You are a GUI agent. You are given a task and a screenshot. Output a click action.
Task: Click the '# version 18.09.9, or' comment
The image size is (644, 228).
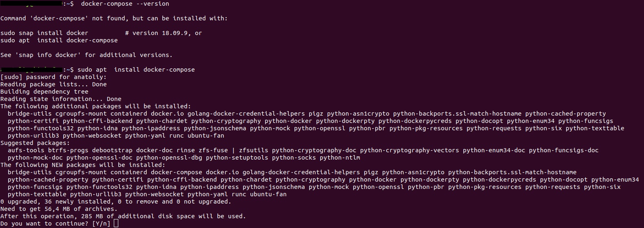(164, 33)
